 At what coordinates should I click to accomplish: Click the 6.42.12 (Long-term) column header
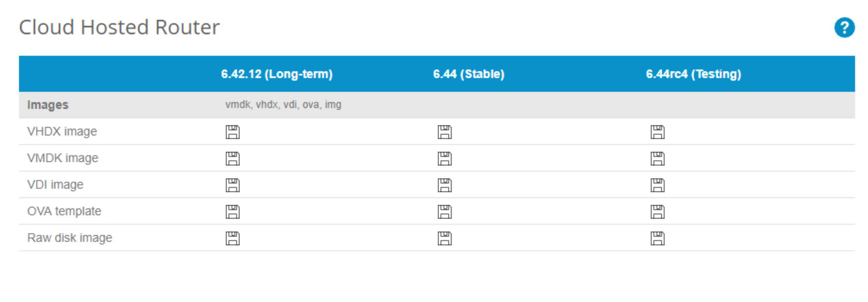coord(276,74)
